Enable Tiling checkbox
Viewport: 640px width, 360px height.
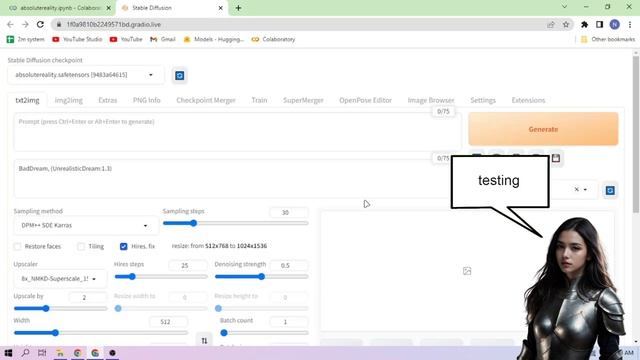tap(81, 246)
